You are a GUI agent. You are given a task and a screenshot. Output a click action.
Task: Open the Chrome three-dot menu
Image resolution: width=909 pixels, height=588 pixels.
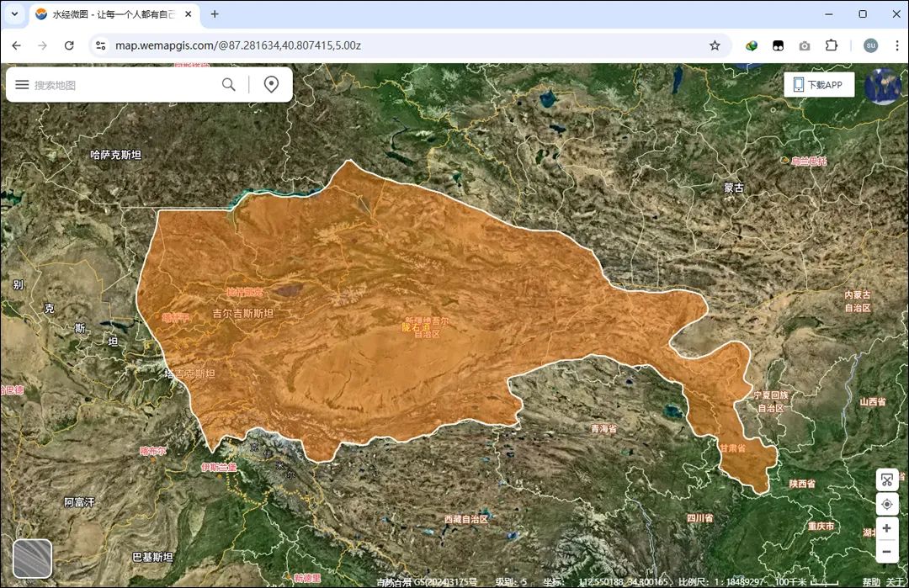pyautogui.click(x=897, y=45)
